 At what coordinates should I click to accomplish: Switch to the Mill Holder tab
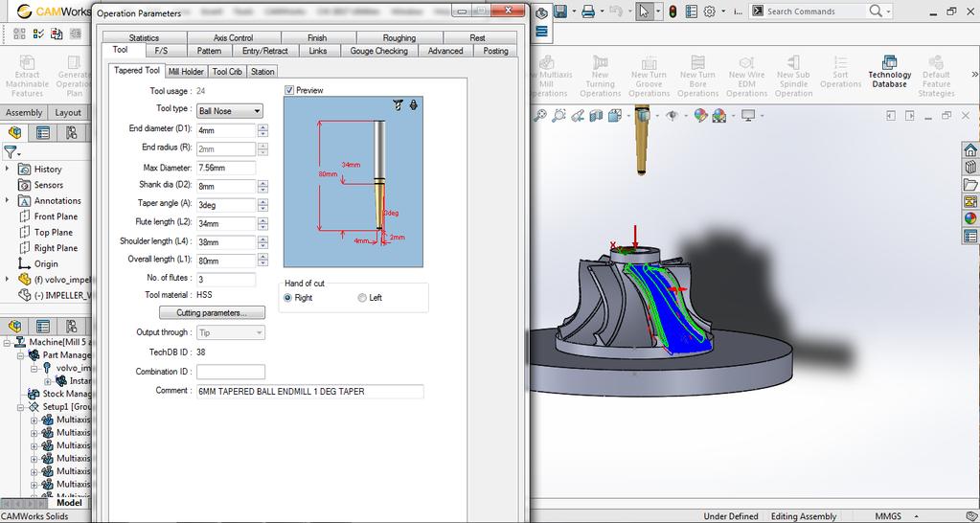pos(186,71)
